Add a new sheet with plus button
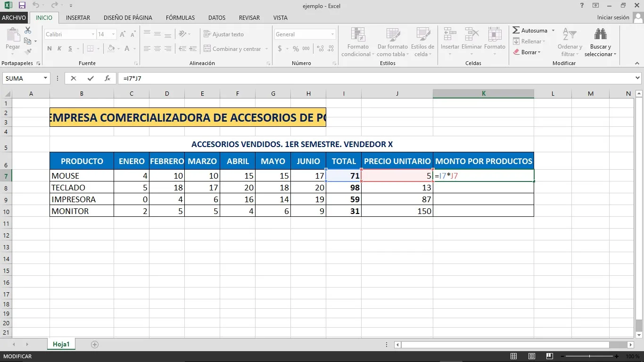Image resolution: width=644 pixels, height=362 pixels. point(95,345)
